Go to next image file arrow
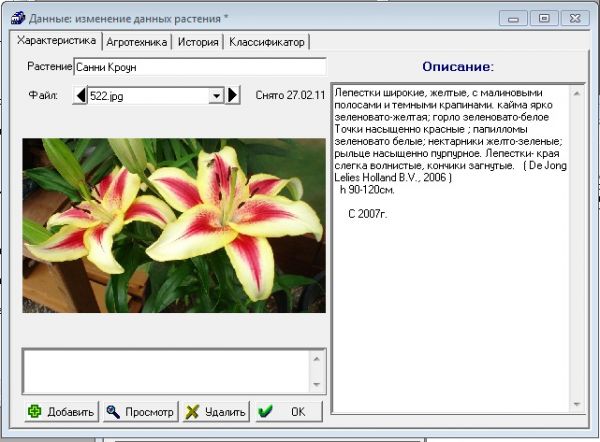This screenshot has width=600, height=442. click(233, 95)
